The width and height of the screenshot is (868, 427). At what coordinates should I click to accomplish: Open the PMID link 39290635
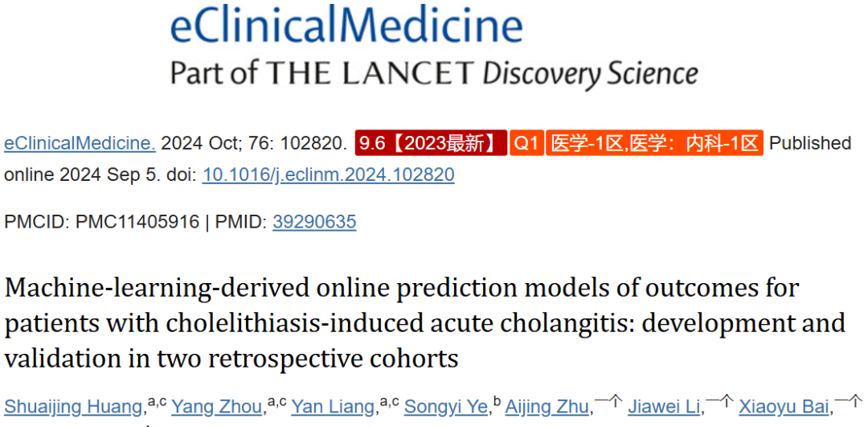tap(314, 223)
